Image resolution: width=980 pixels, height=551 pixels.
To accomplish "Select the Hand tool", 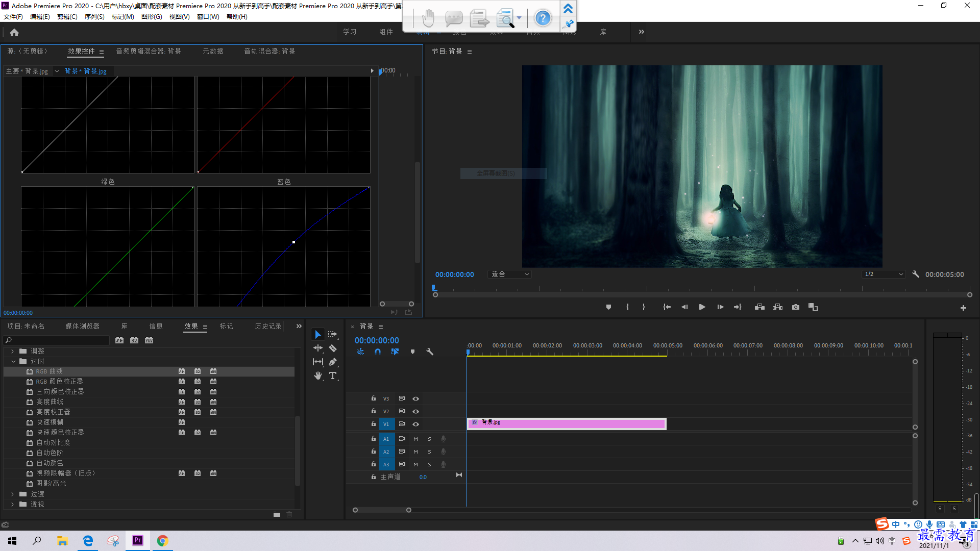I will pyautogui.click(x=318, y=375).
